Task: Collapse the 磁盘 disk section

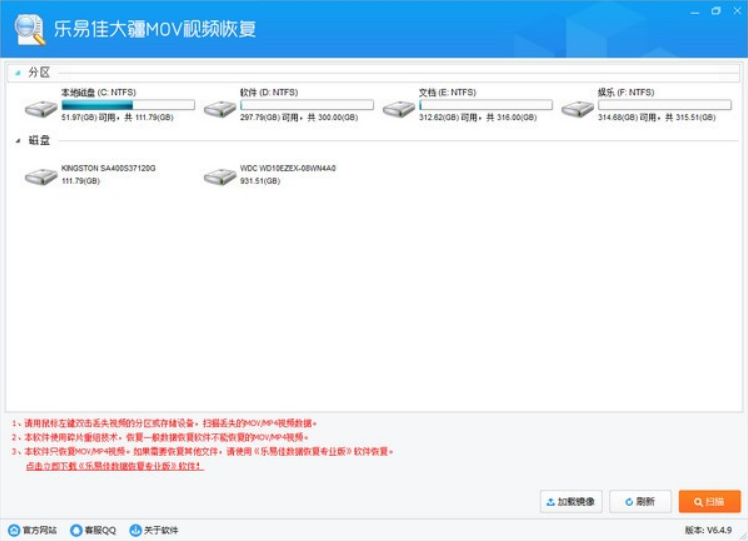Action: 18,141
